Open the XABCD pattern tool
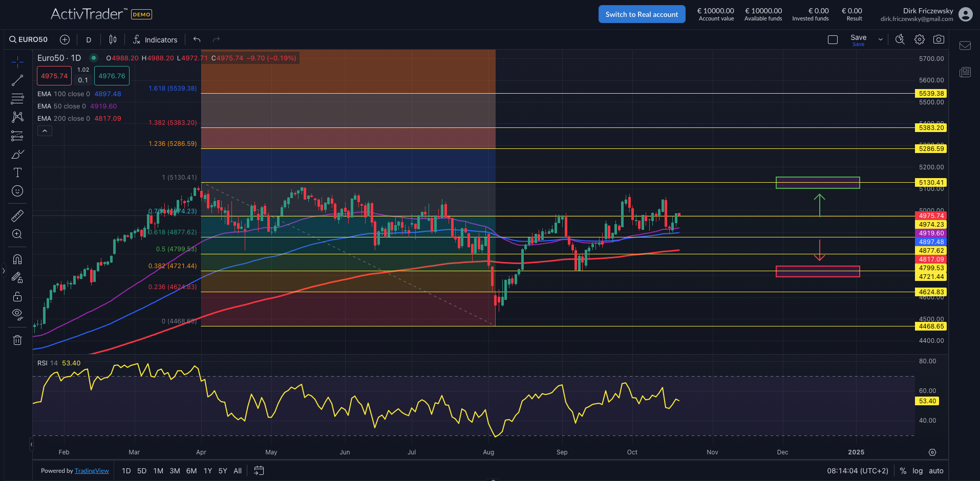The width and height of the screenshot is (980, 481). point(17,117)
